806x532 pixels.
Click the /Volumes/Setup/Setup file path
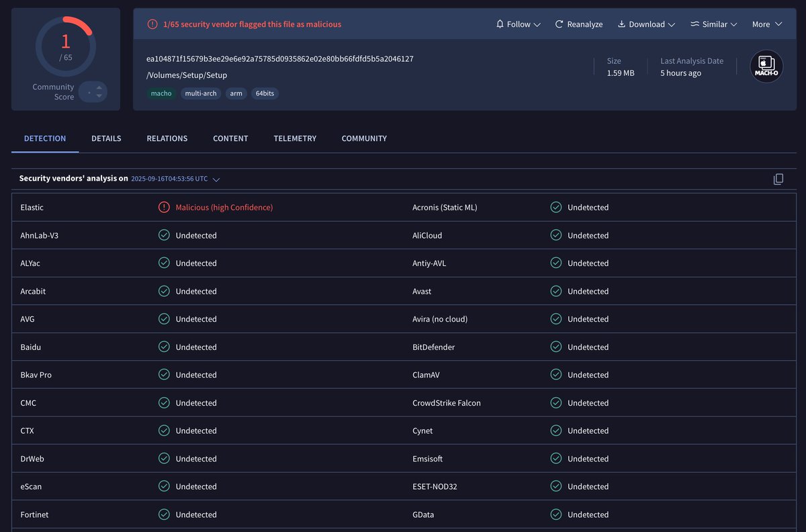[187, 75]
